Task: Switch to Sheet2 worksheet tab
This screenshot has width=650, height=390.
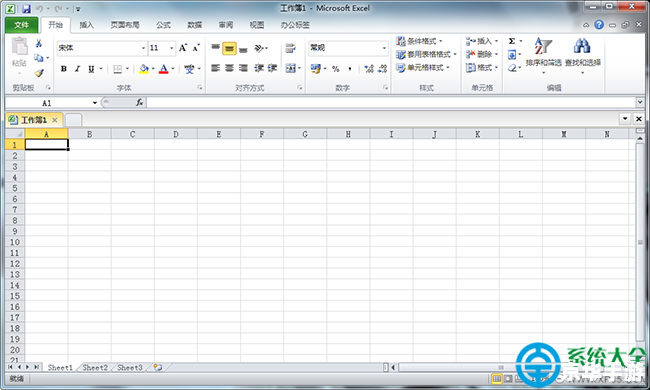Action: coord(95,367)
